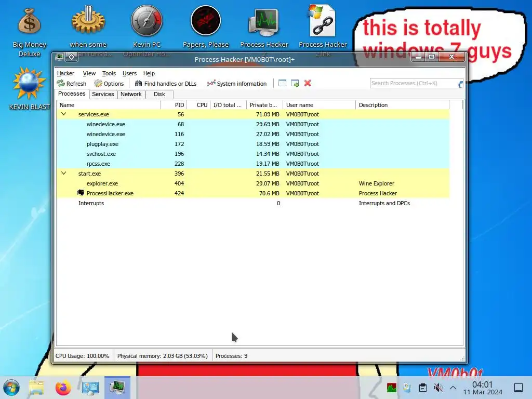532x399 pixels.
Task: Select the plugplay.exe process
Action: (253, 144)
